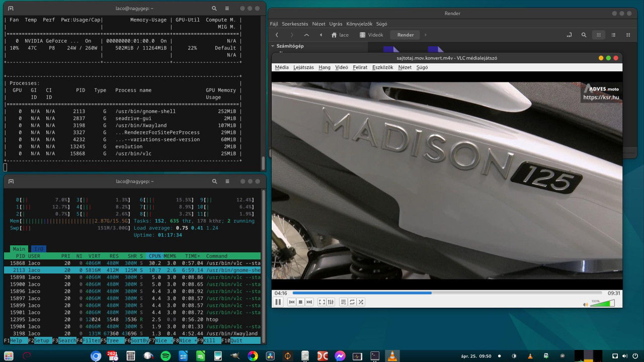Open Messenger from the taskbar
644x362 pixels.
click(x=340, y=356)
